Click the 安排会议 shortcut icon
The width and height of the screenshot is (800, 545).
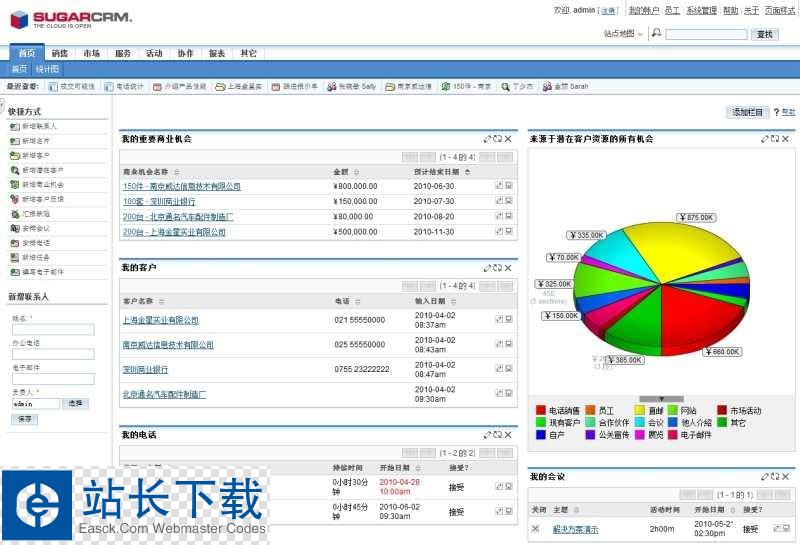pos(15,229)
